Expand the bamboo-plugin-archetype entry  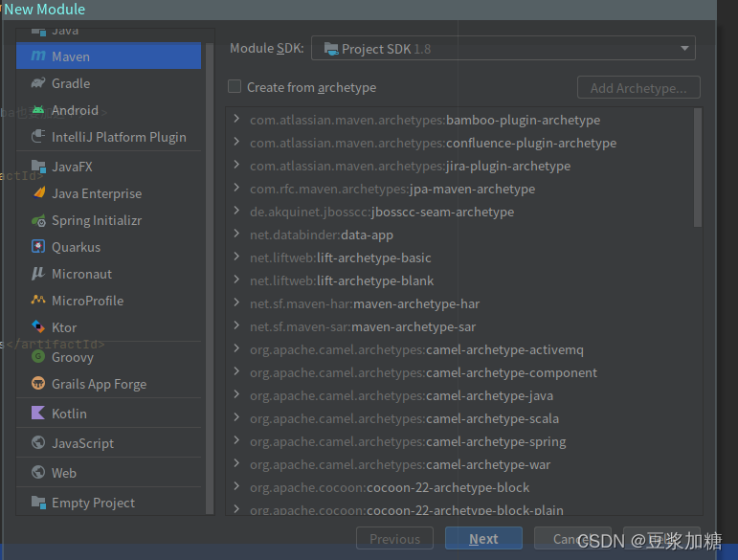(x=236, y=119)
